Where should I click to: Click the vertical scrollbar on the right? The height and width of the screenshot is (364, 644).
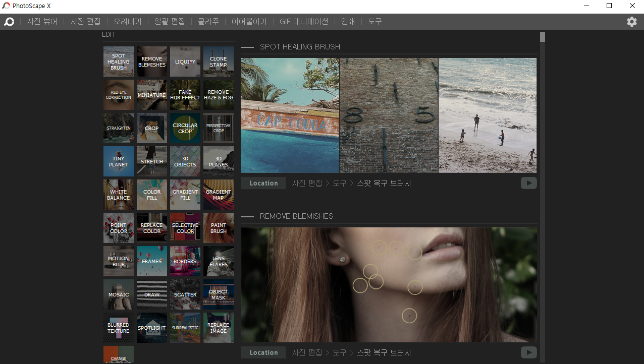[x=542, y=37]
